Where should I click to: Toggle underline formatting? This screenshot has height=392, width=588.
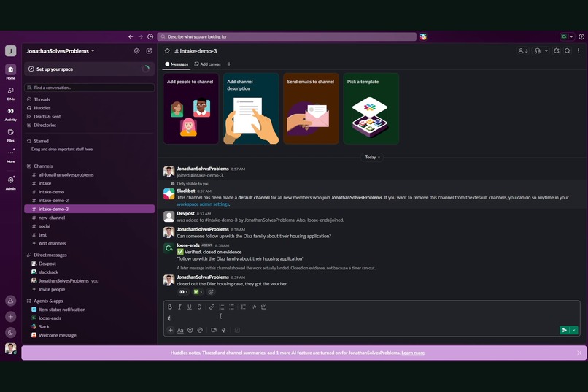[x=190, y=307]
